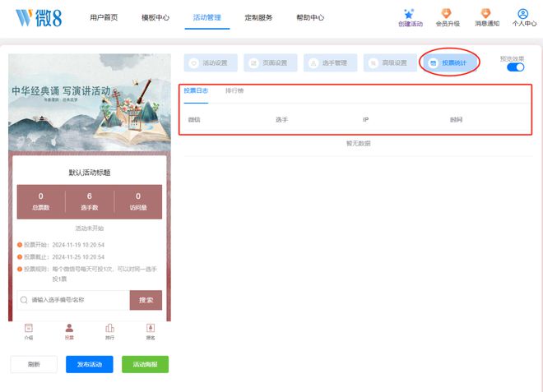Click the 搜索 button

pos(146,300)
